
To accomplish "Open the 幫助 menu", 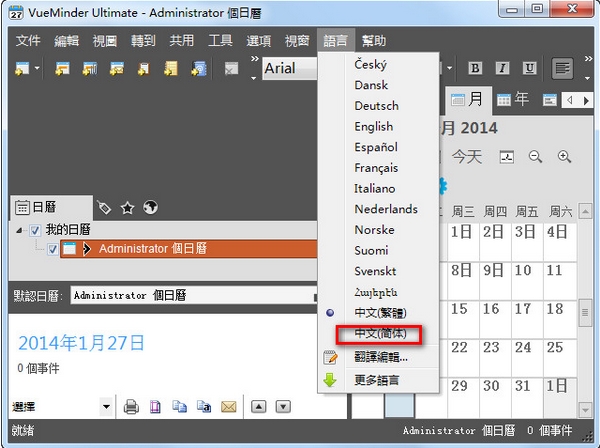I will (x=374, y=40).
